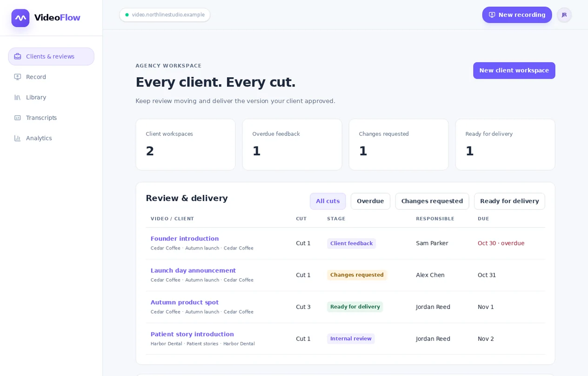Image resolution: width=588 pixels, height=376 pixels.
Task: Select the All cuts filter
Action: click(328, 201)
